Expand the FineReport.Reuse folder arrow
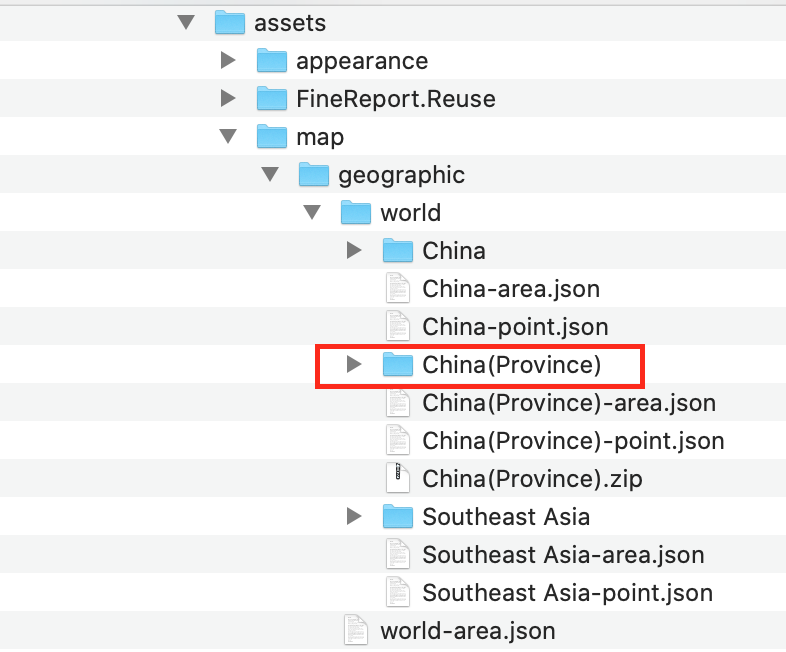Image resolution: width=786 pixels, height=652 pixels. pos(228,98)
